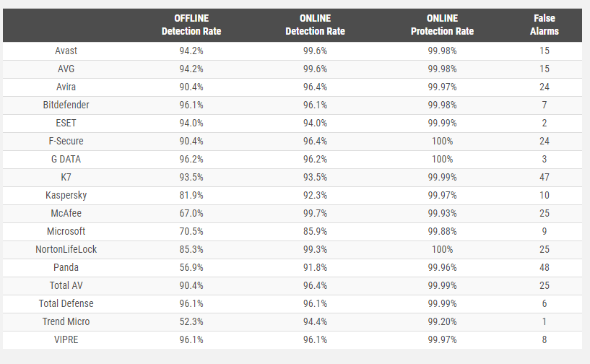The height and width of the screenshot is (364, 590).
Task: Select VIPRE's 99.97% online protection rate
Action: [x=442, y=340]
